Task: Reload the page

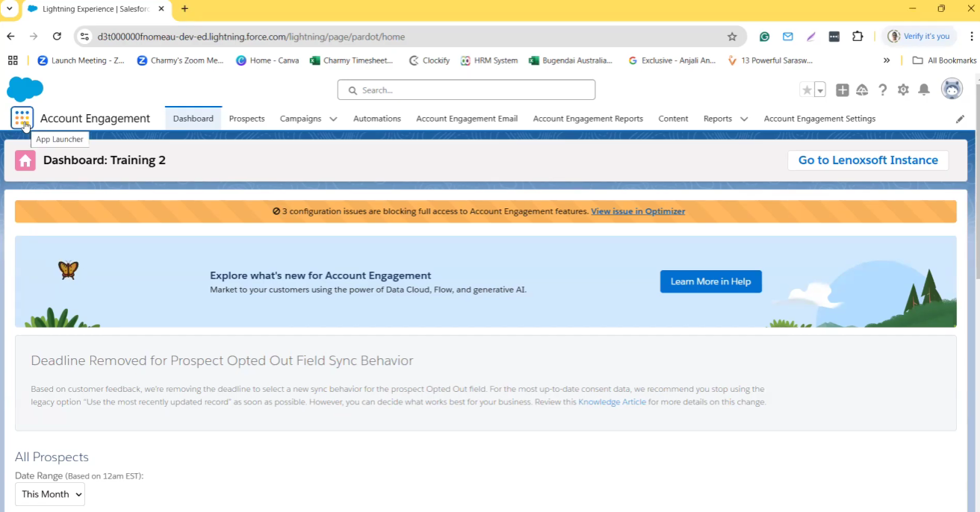Action: pyautogui.click(x=57, y=37)
